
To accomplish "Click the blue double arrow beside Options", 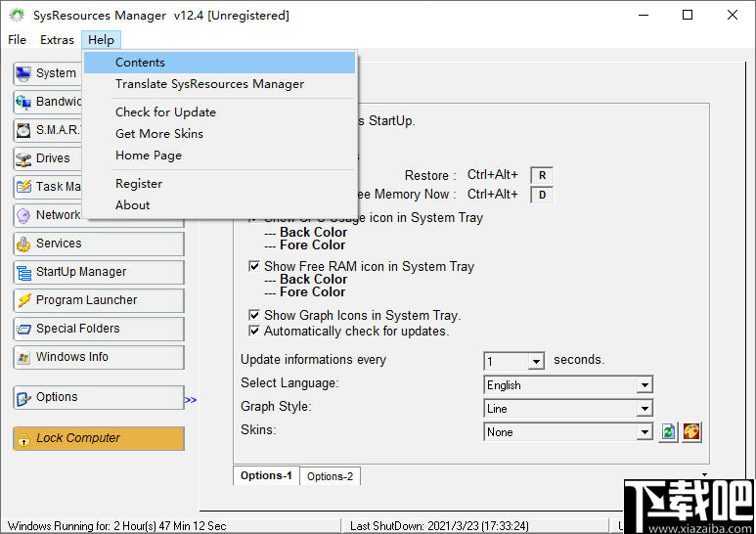I will 191,400.
